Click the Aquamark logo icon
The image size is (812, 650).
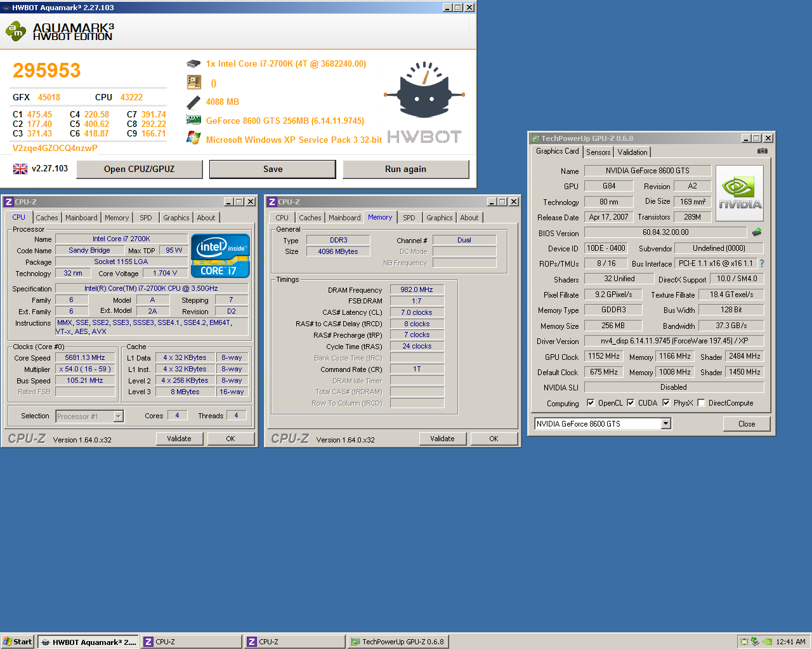(16, 31)
